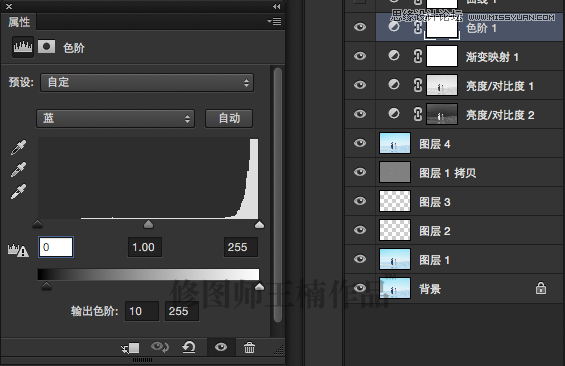Click the input shadow slider handle
Viewport: 565px width, 366px height.
[37, 224]
